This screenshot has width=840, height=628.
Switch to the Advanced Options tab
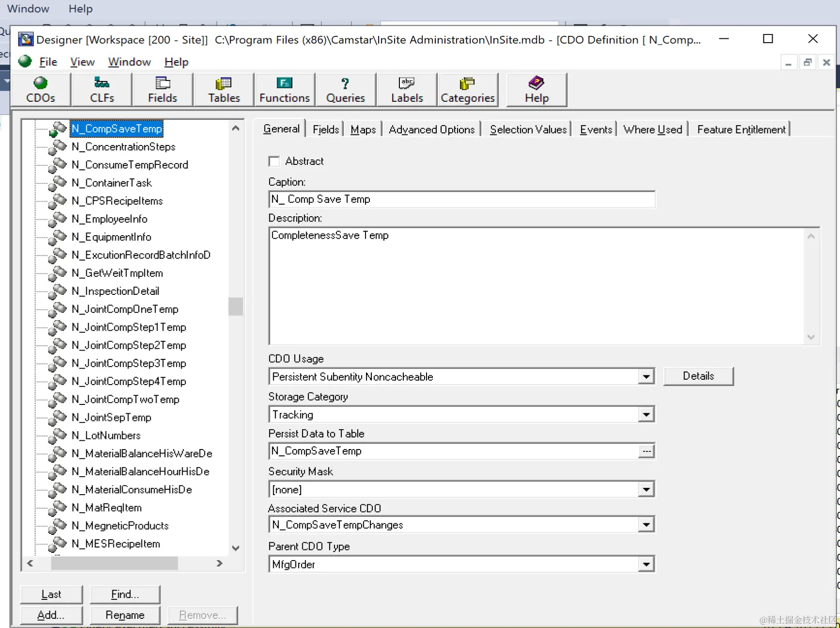[431, 129]
